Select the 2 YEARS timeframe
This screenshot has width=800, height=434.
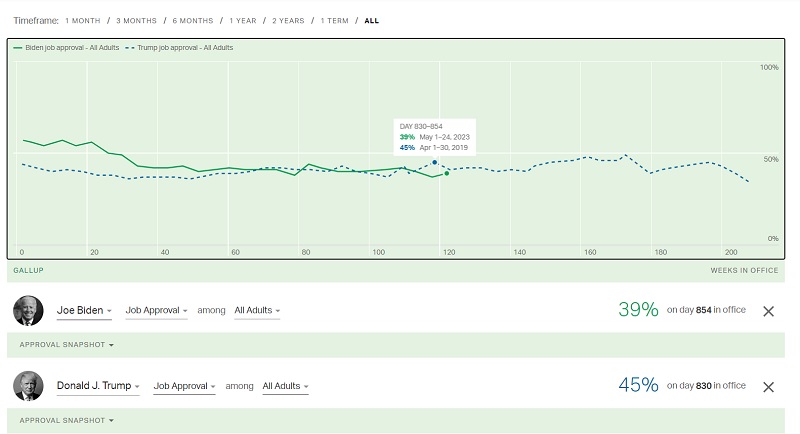point(288,21)
